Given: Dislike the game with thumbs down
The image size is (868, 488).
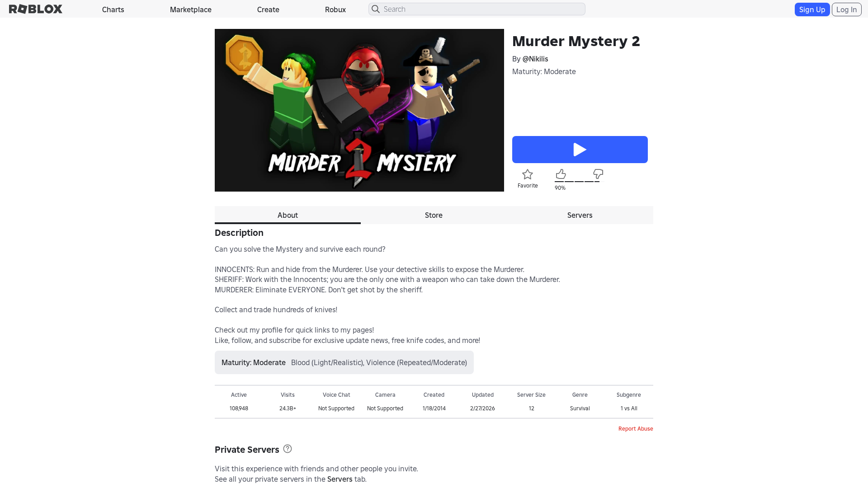Looking at the screenshot, I should click(598, 174).
